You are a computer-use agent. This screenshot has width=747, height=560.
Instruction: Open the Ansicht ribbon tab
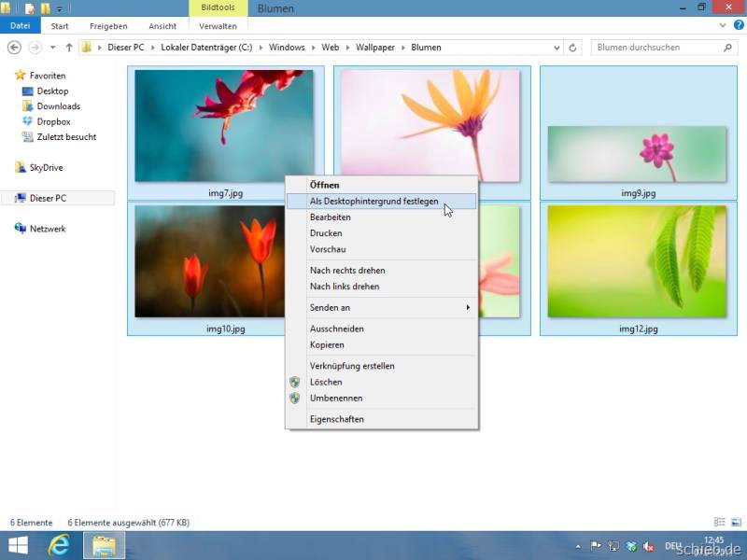tap(162, 26)
